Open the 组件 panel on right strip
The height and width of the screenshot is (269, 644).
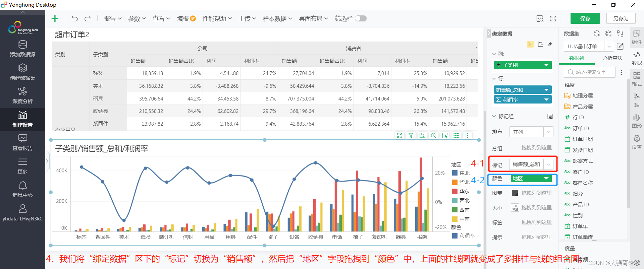(637, 37)
